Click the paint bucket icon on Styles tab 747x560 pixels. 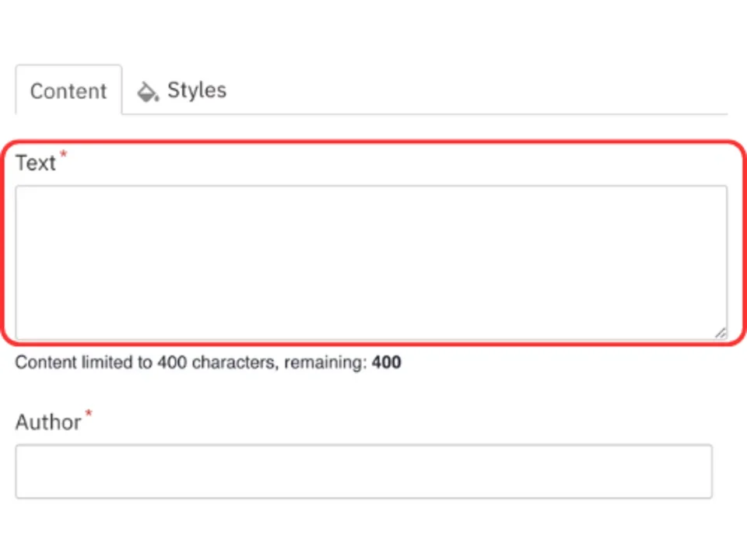tap(147, 92)
